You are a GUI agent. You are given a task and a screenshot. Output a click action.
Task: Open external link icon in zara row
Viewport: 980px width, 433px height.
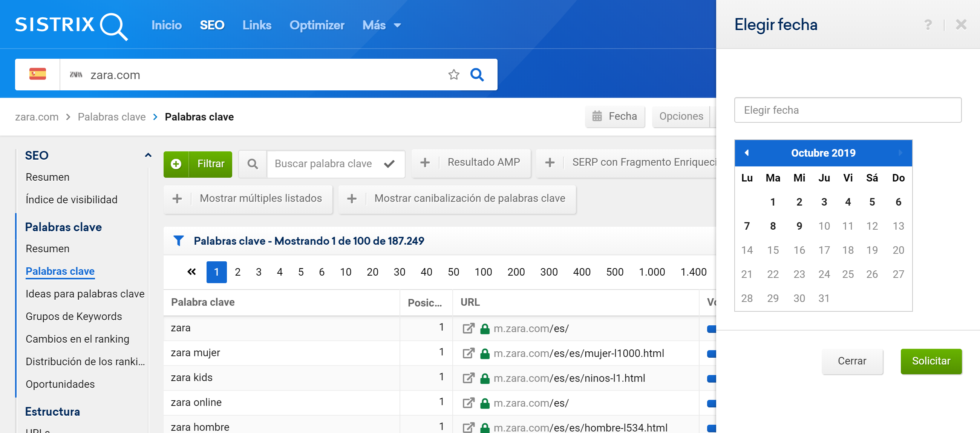pyautogui.click(x=468, y=328)
